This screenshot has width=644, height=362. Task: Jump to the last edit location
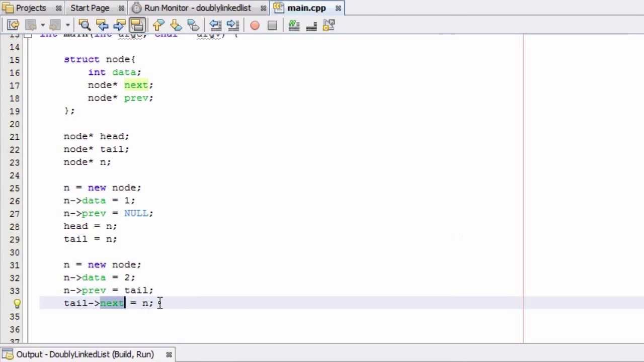pos(13,25)
